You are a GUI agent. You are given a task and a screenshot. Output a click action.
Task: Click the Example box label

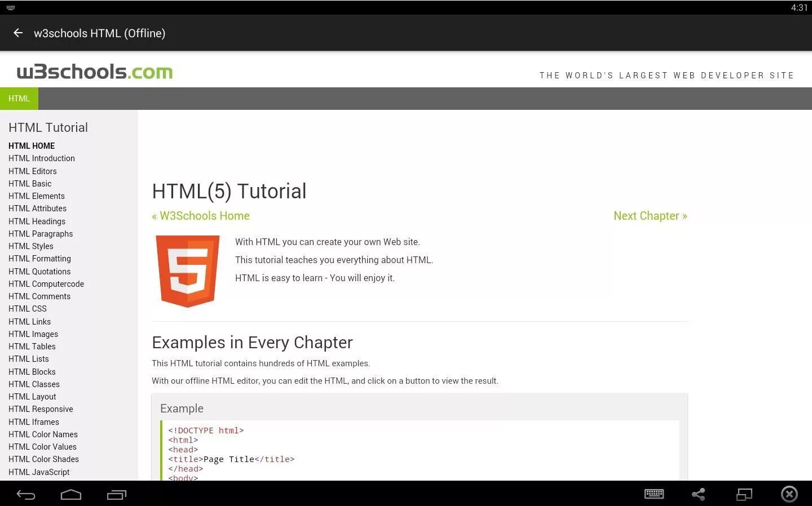[182, 409]
